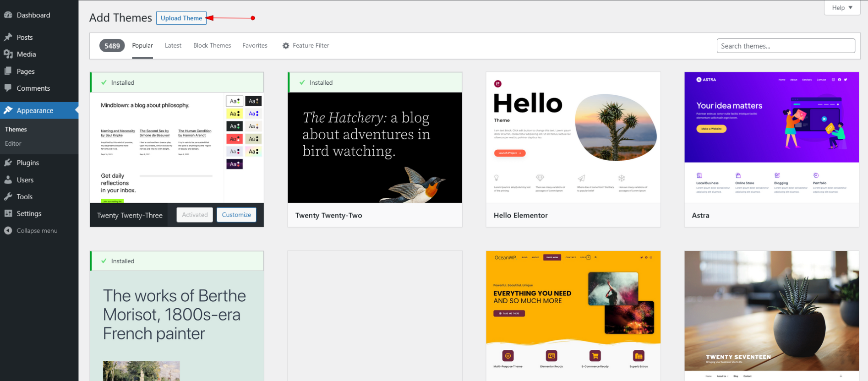The height and width of the screenshot is (381, 868).
Task: Click the Search themes input field
Action: pyautogui.click(x=785, y=46)
